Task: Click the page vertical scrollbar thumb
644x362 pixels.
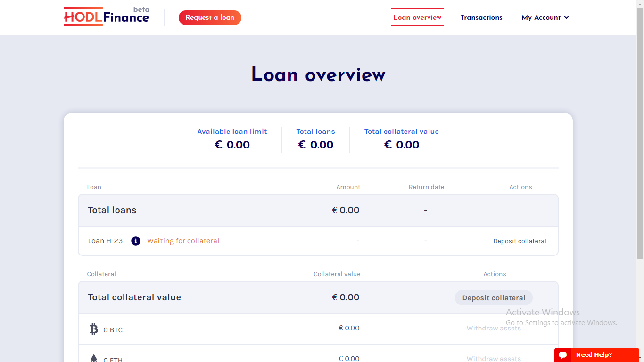Action: coord(640,133)
